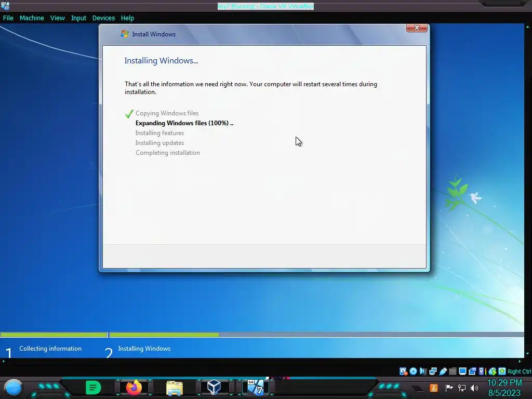Click the keyboard capture green arrow icon
This screenshot has height=399, width=532.
[x=502, y=371]
